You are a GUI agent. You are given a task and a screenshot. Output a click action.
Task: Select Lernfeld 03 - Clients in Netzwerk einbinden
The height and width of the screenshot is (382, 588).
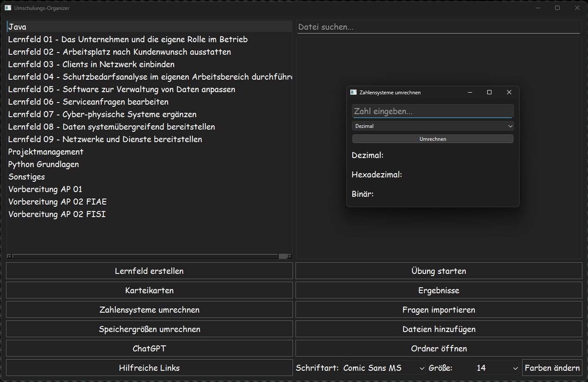point(149,64)
